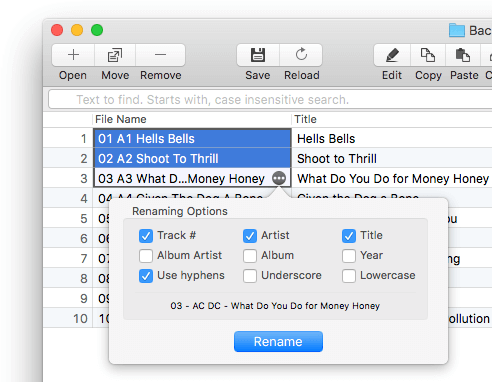
Task: Click the Paste toolbar label
Action: pyautogui.click(x=464, y=75)
